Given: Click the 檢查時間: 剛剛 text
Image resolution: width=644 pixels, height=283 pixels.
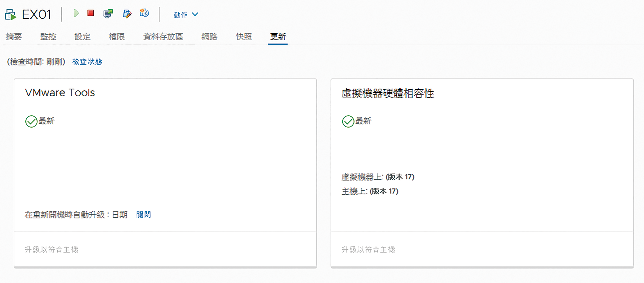Looking at the screenshot, I should [36, 62].
